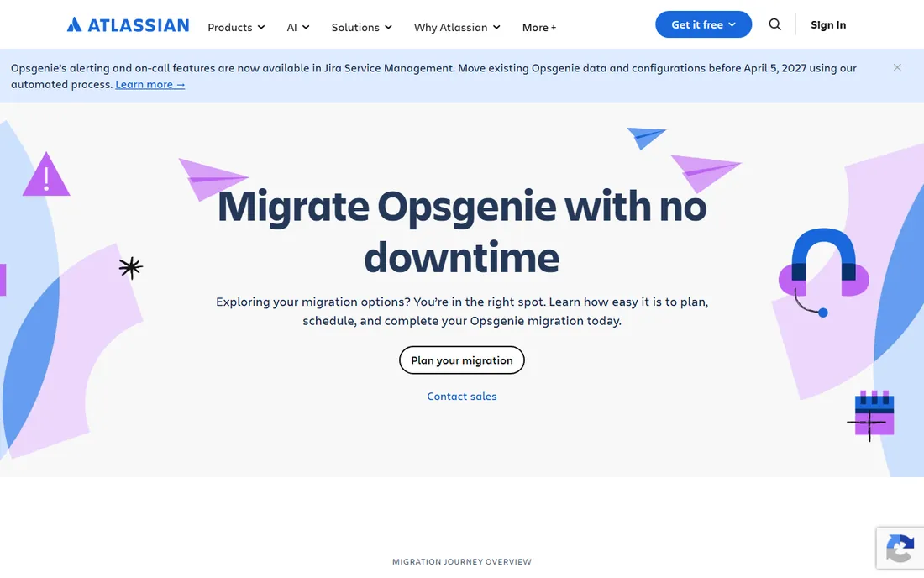Click the Sign in link
The width and height of the screenshot is (924, 578).
coord(828,24)
